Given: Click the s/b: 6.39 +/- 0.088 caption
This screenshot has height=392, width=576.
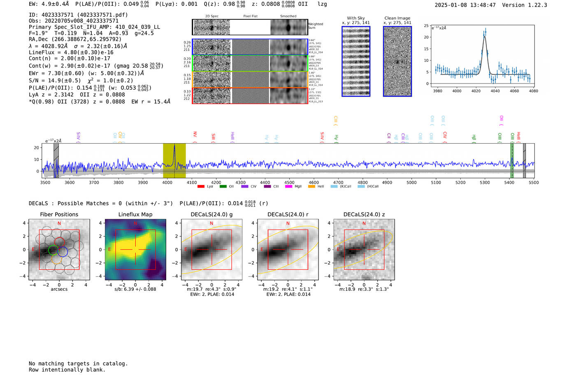Looking at the screenshot, I should [x=135, y=289].
